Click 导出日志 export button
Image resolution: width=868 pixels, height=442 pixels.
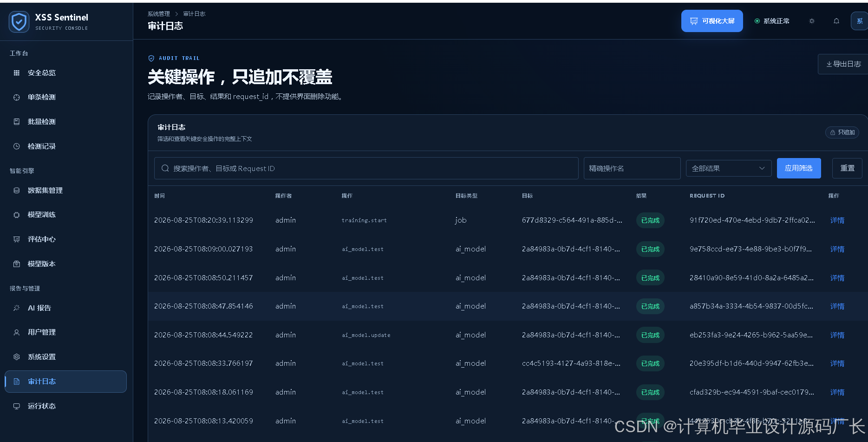tap(843, 64)
